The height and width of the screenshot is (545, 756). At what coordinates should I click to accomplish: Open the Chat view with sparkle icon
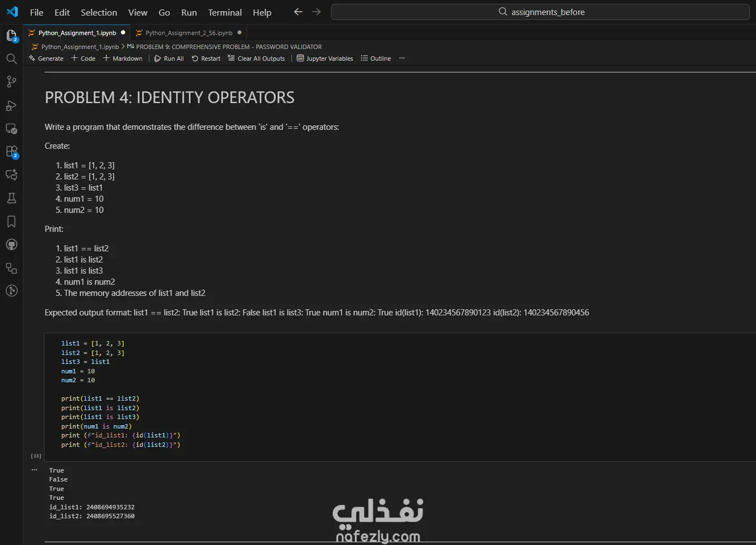click(x=11, y=175)
